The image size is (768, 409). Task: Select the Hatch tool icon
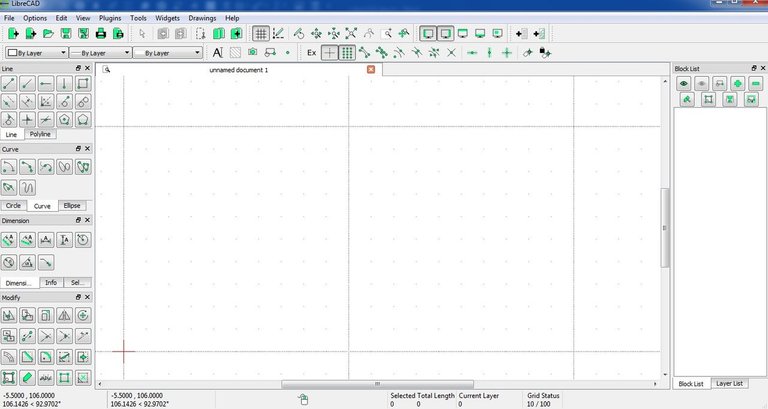tap(235, 52)
